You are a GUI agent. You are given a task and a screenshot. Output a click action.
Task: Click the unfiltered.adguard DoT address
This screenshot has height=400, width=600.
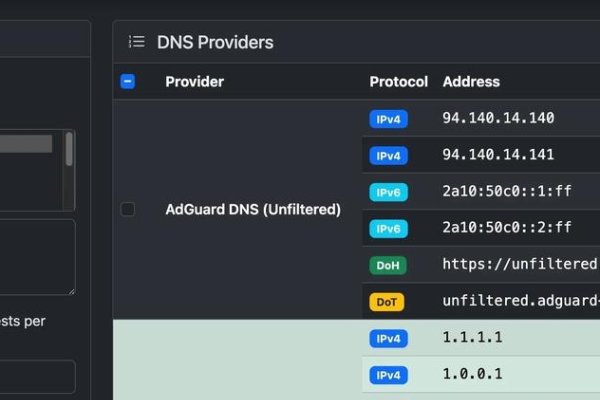[520, 301]
